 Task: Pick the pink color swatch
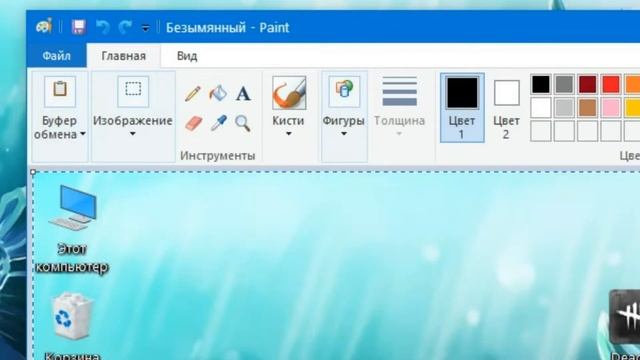point(611,107)
